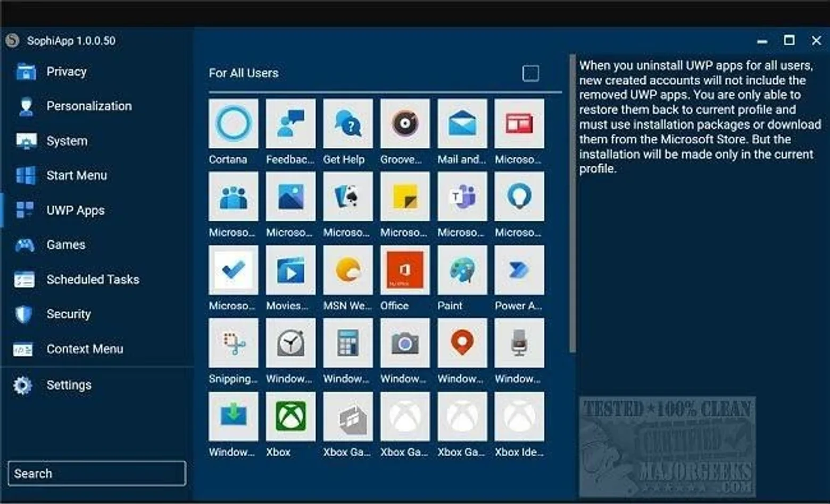Tick the For All Users checkbox
830x504 pixels.
[x=530, y=73]
